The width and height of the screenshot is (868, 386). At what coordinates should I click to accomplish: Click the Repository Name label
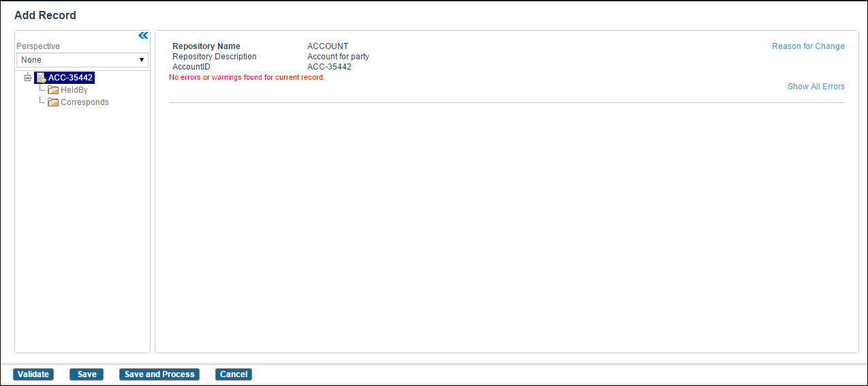tap(206, 46)
